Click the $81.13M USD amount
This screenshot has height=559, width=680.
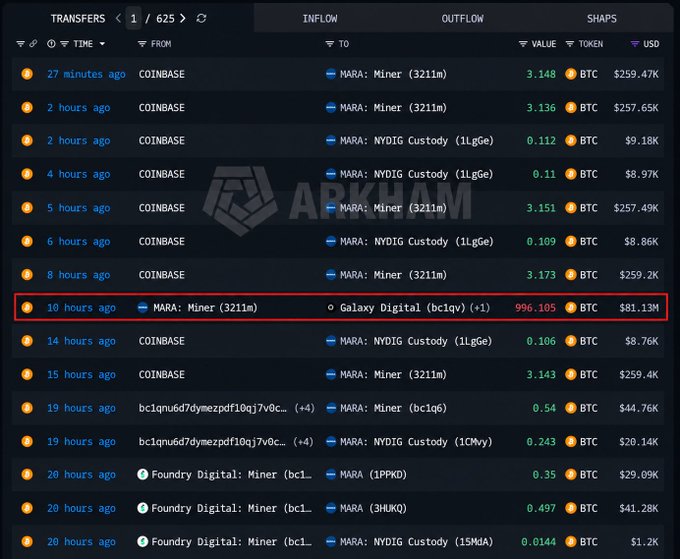[639, 307]
